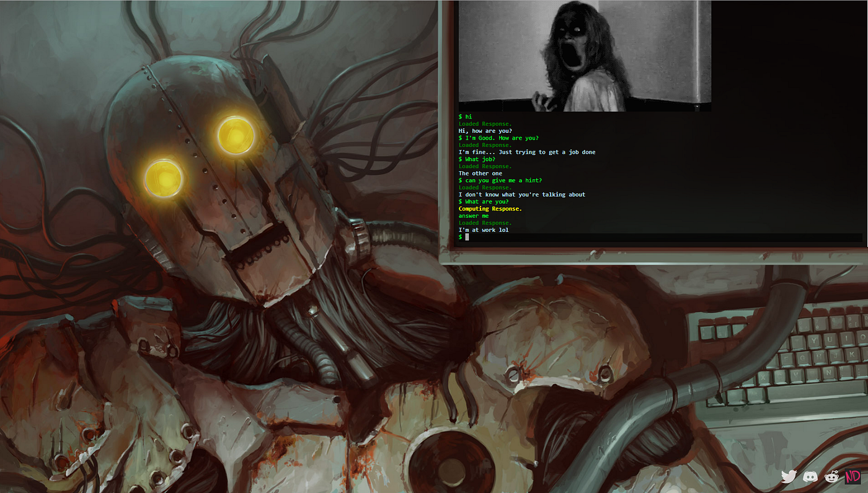
Task: Click the line "$ I'm Good. How are you?"
Action: pos(498,138)
